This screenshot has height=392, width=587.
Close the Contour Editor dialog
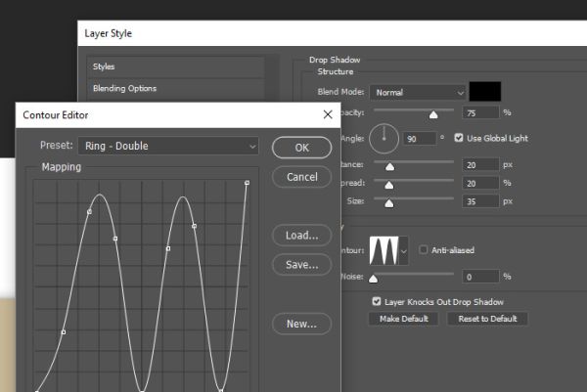(x=328, y=114)
